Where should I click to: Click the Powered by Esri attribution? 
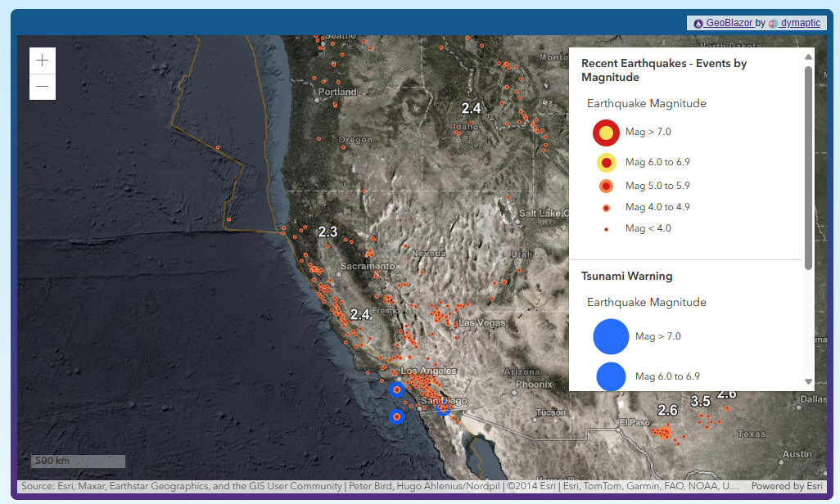tap(786, 486)
